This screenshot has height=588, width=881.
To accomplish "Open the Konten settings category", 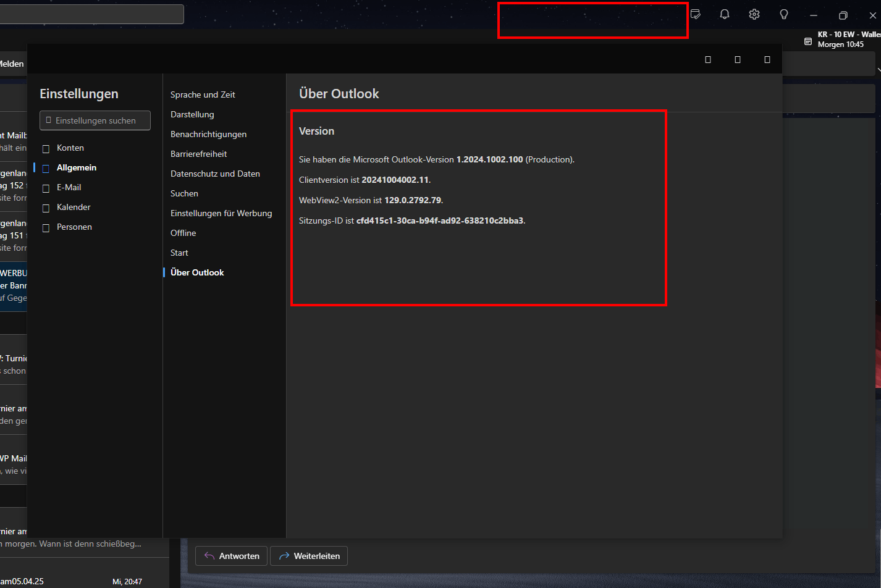I will pos(70,148).
